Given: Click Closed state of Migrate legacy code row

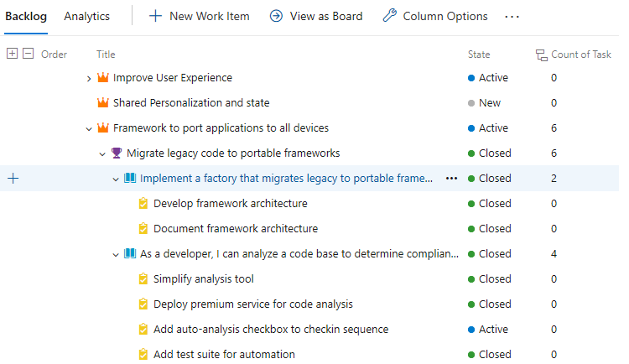Looking at the screenshot, I should tap(490, 153).
